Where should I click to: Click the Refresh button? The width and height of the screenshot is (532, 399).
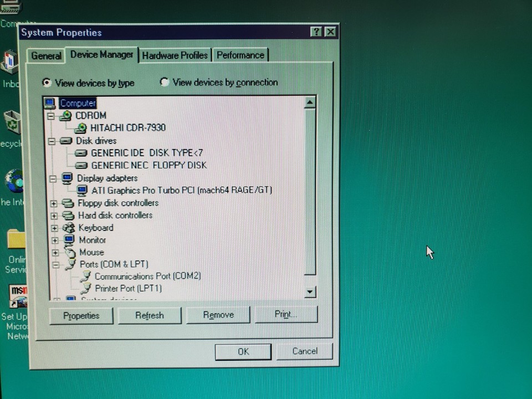[x=149, y=315]
